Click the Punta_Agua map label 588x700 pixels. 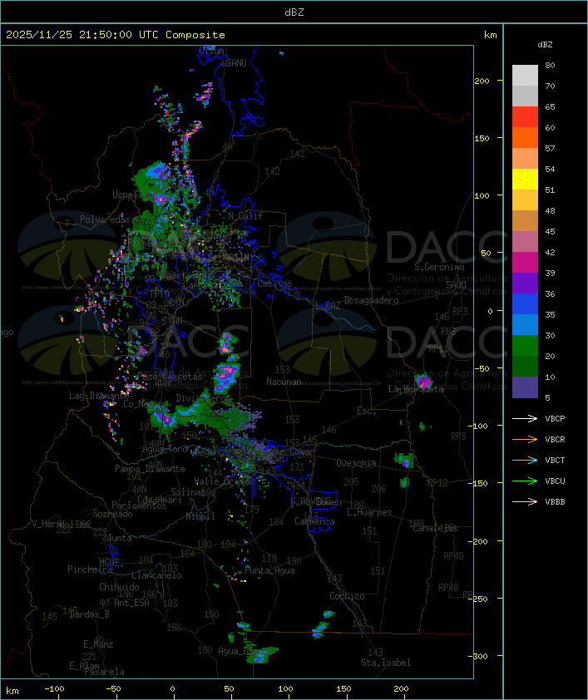[269, 570]
